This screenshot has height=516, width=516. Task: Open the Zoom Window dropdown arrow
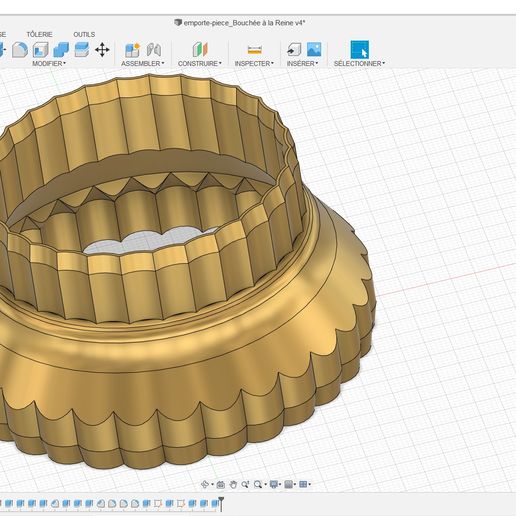265,485
